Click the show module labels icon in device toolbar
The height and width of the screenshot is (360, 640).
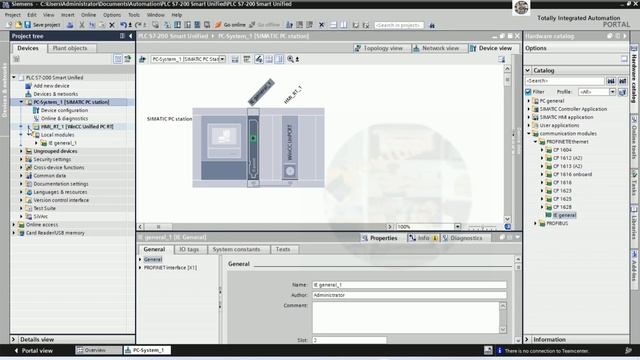pos(259,59)
